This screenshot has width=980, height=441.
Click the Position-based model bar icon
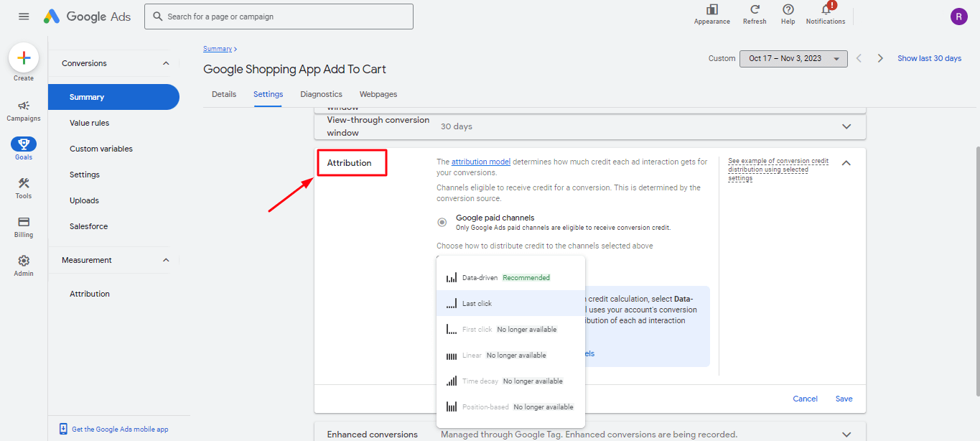(x=452, y=407)
